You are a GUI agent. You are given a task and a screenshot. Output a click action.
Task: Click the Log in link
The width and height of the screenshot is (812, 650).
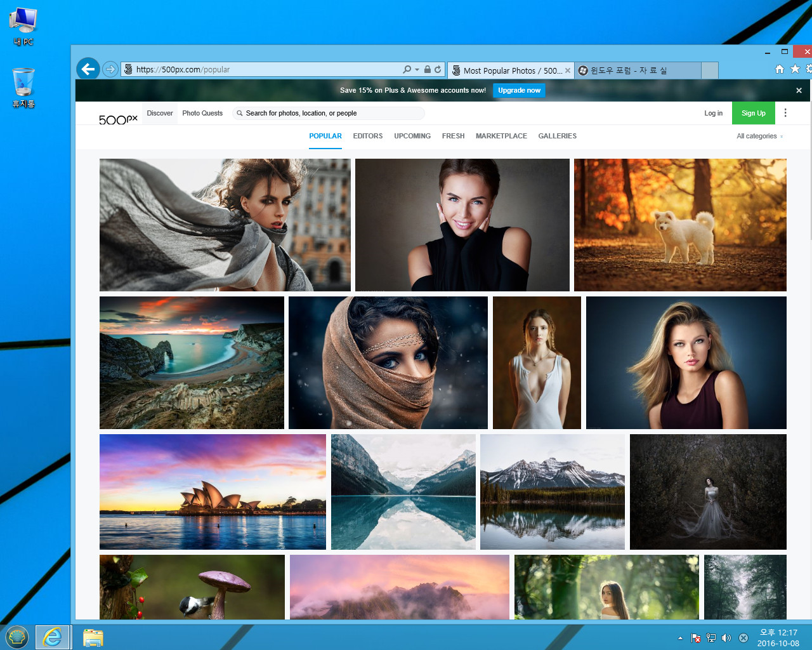tap(713, 113)
